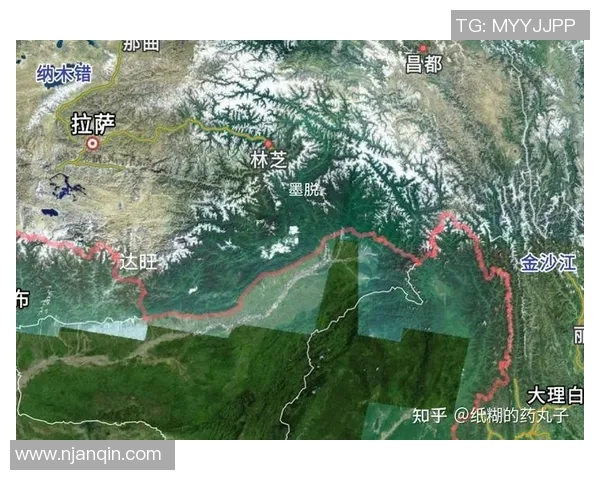Image resolution: width=600 pixels, height=480 pixels.
Task: Click the dark blue lake south of Lhasa
Action: click(x=65, y=187)
